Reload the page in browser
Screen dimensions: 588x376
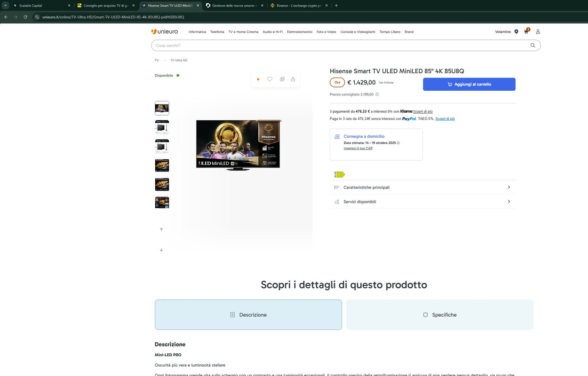tap(25, 17)
